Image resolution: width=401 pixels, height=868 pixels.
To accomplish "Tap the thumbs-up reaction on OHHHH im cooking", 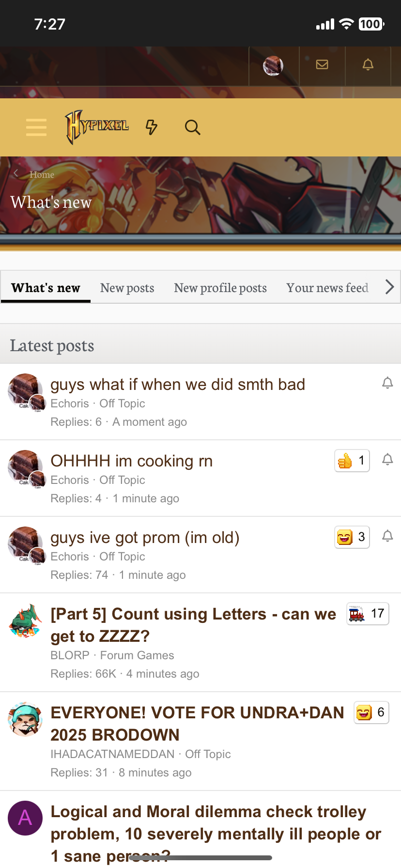I will point(352,461).
